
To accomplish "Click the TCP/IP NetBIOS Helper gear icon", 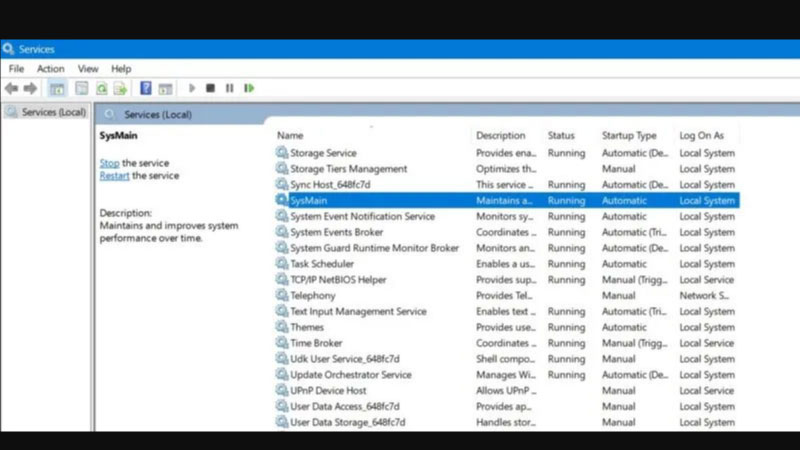I will point(282,279).
